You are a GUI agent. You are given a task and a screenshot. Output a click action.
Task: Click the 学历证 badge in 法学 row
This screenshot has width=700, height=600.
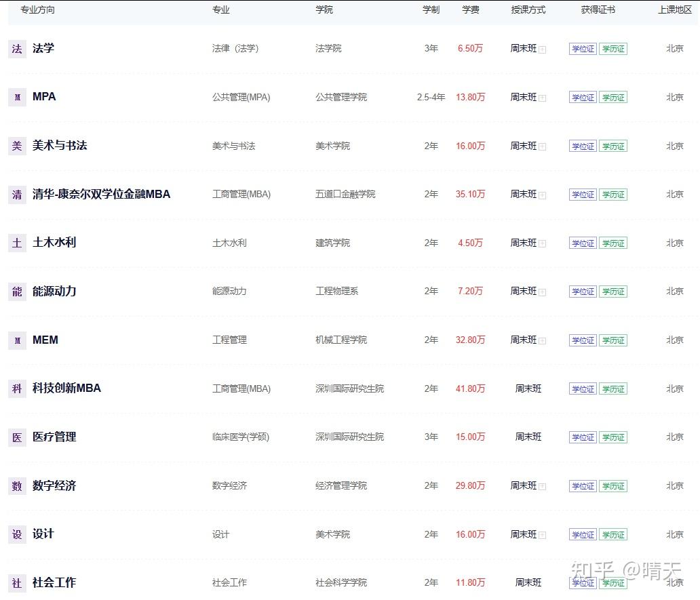pyautogui.click(x=613, y=49)
